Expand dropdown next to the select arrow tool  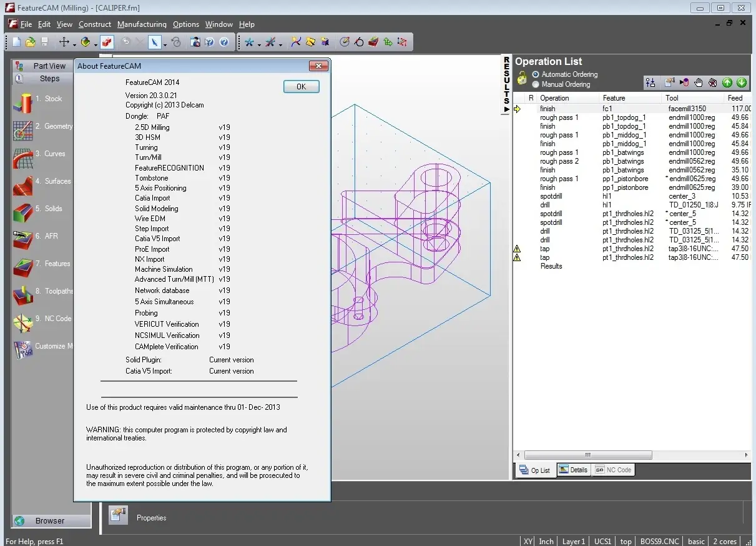pyautogui.click(x=165, y=44)
